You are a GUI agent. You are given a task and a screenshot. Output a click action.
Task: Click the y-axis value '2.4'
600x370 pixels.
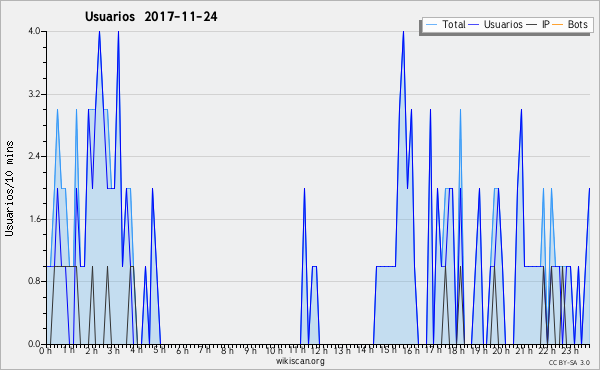point(34,156)
